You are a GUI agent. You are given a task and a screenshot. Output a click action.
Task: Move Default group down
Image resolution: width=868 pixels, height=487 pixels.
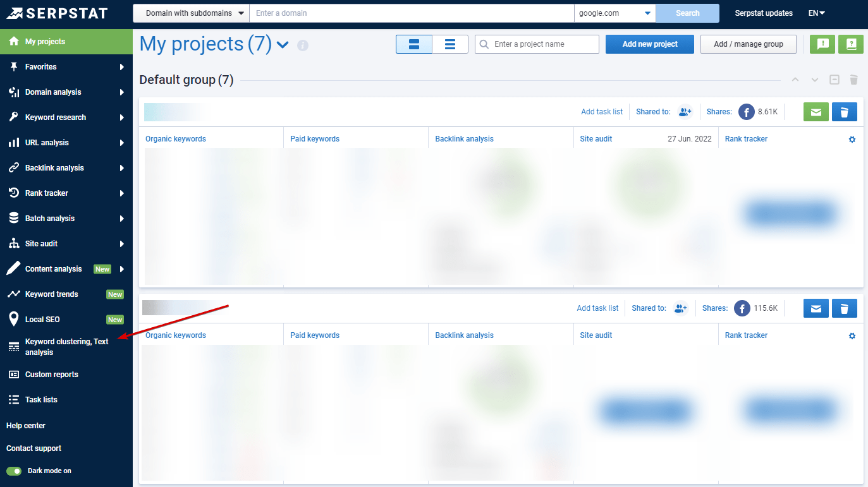coord(815,80)
